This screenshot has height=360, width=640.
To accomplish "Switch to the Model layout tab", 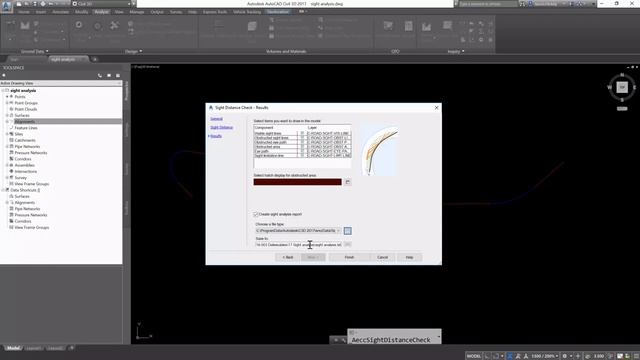I will 13,348.
